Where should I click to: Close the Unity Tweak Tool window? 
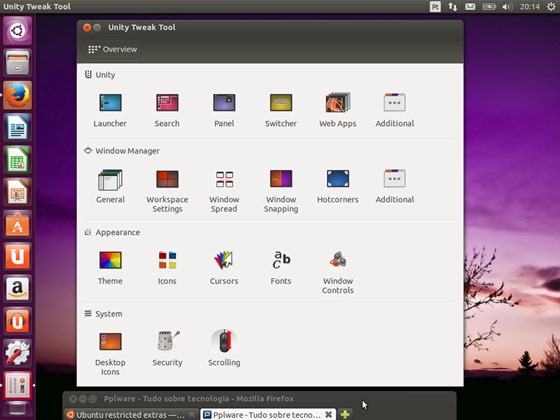point(87,28)
